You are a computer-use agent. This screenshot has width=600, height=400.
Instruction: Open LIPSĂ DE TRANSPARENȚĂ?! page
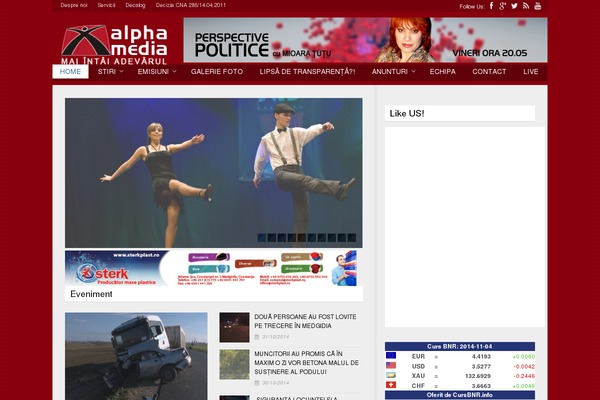point(307,72)
